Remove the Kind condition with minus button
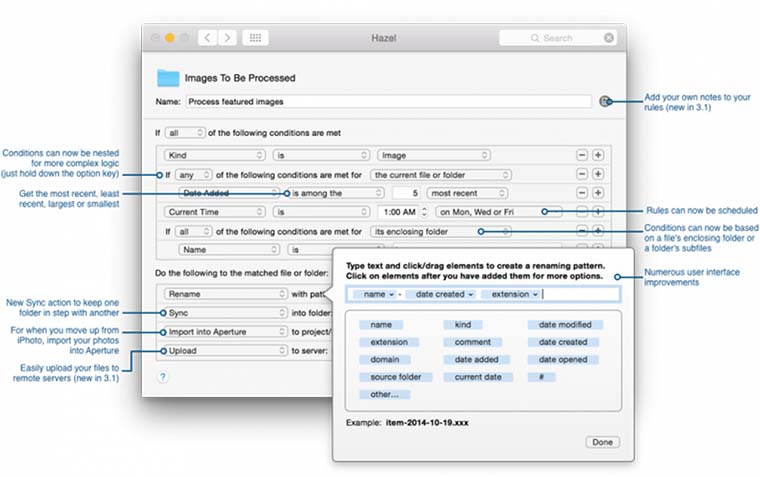This screenshot has height=477, width=760. [x=582, y=155]
